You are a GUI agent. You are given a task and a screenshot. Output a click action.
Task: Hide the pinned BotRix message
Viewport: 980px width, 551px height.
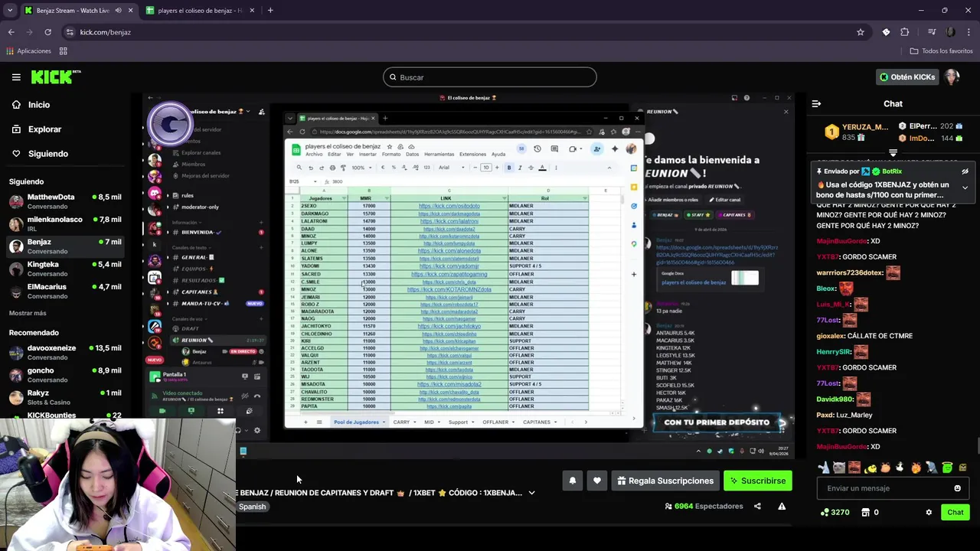965,171
